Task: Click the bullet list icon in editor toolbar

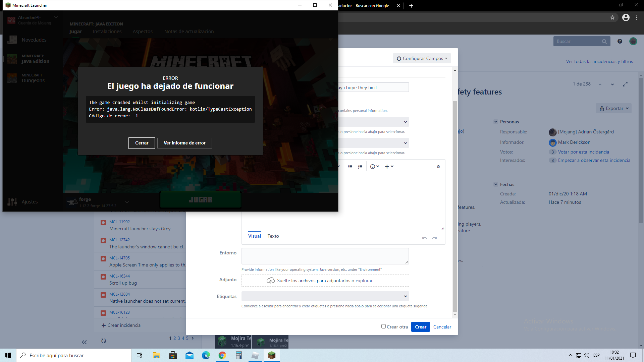Action: 350,167
